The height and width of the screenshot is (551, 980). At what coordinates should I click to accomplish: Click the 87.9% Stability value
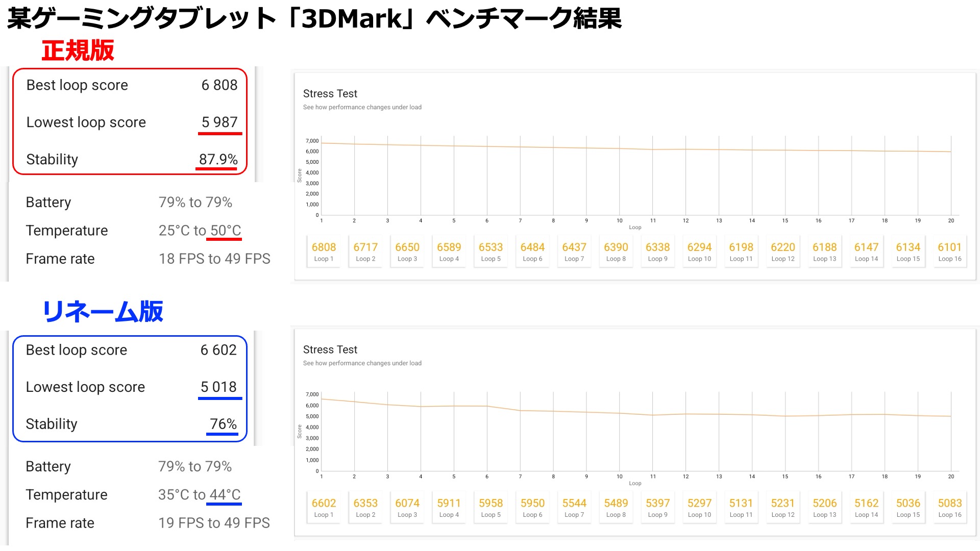218,160
